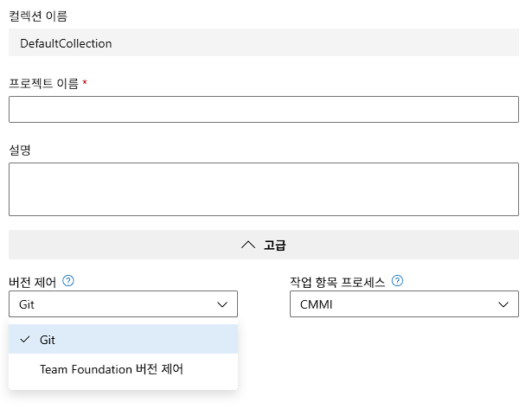
Task: Click the 설명 label text
Action: click(x=20, y=150)
